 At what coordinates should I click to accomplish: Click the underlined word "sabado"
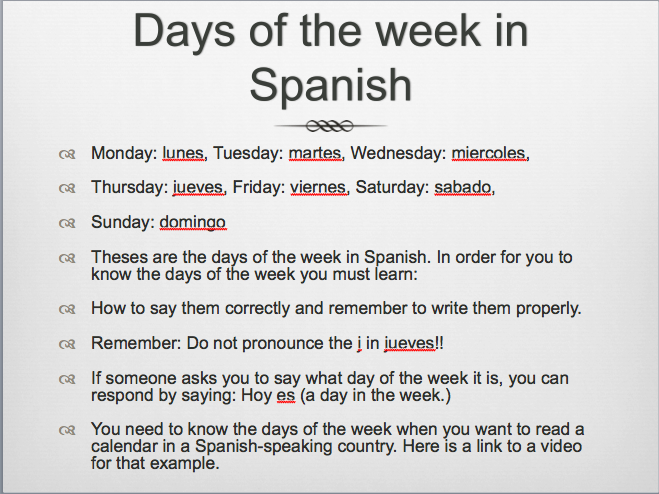462,187
